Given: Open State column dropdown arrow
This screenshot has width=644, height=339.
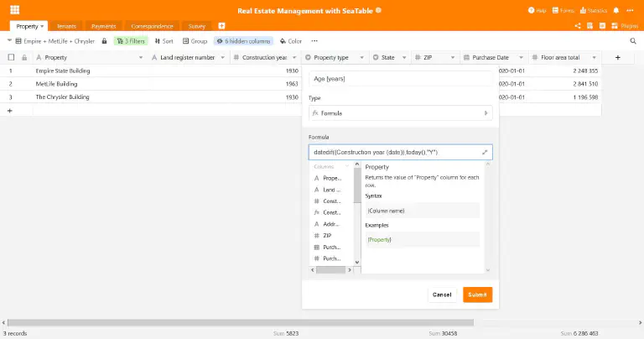Looking at the screenshot, I should tap(404, 58).
